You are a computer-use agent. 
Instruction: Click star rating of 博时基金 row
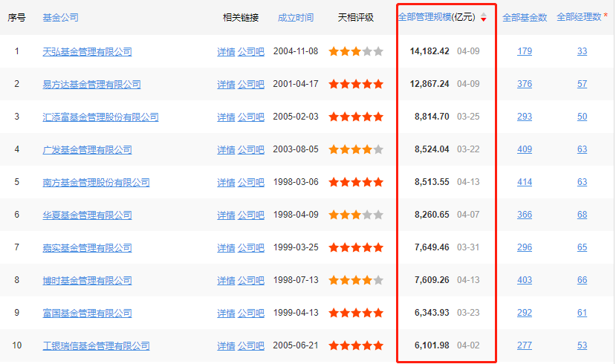pos(356,280)
